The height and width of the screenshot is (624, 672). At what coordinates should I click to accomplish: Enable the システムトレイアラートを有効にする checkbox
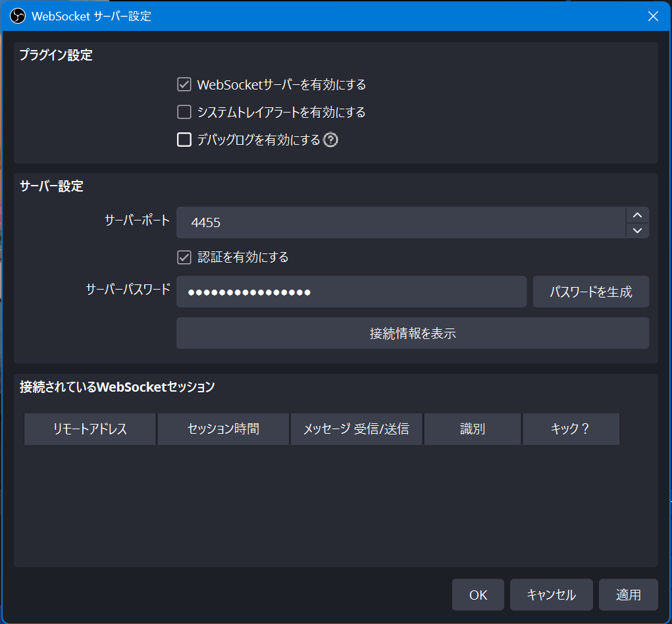(184, 113)
